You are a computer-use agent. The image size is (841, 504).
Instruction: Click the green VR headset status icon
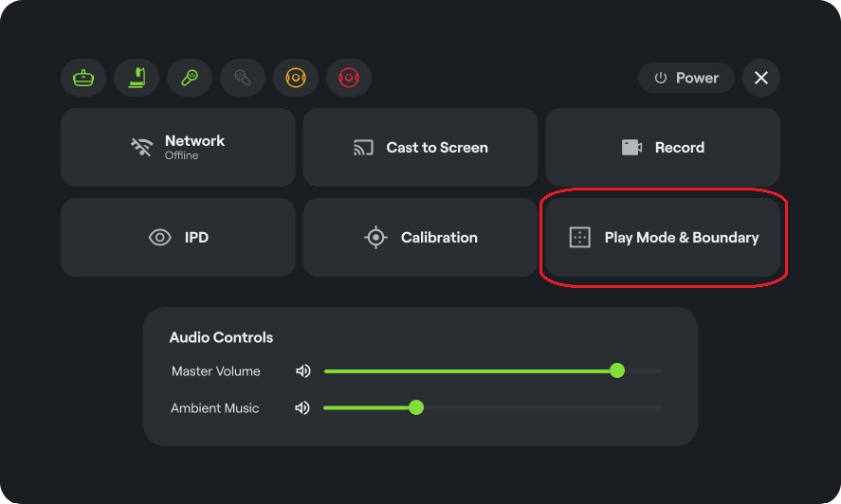coord(83,78)
